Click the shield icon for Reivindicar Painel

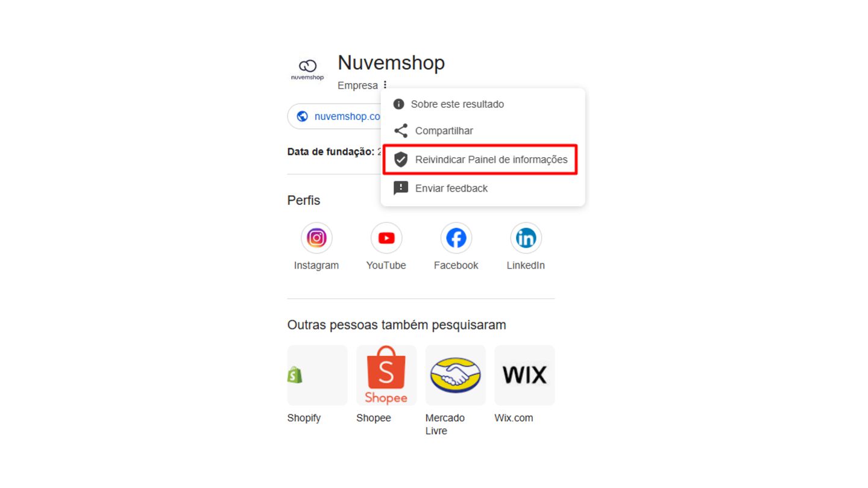[x=401, y=160]
